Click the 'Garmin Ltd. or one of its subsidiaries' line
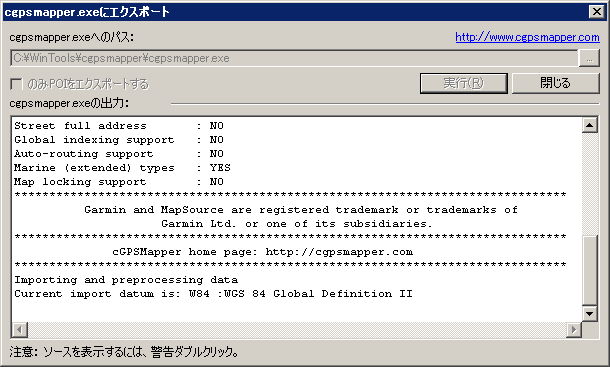The height and width of the screenshot is (367, 610). 297,224
